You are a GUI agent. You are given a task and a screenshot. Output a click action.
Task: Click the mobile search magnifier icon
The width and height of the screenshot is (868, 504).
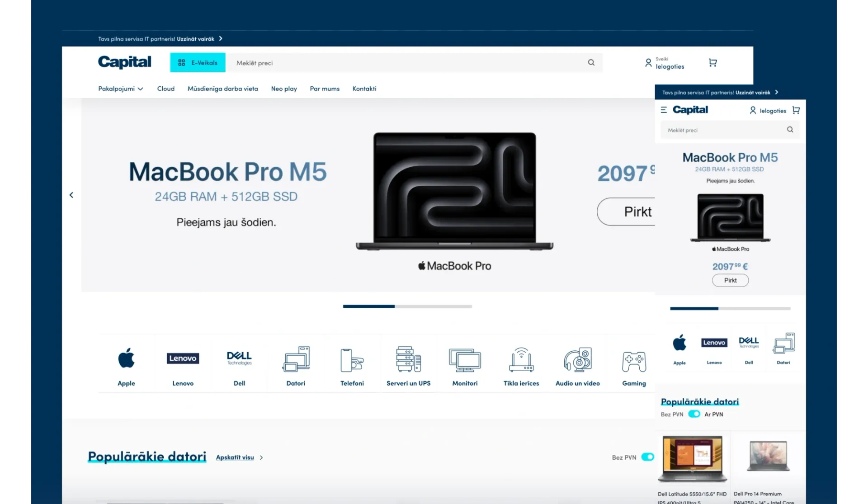click(x=790, y=130)
